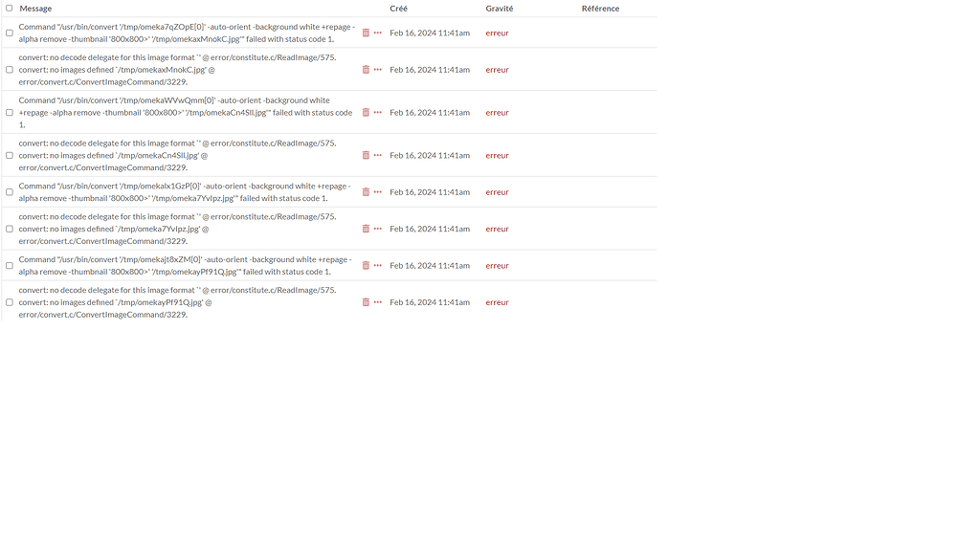Click erreur link beside the omekayPf91Q.jpg failure

(497, 265)
